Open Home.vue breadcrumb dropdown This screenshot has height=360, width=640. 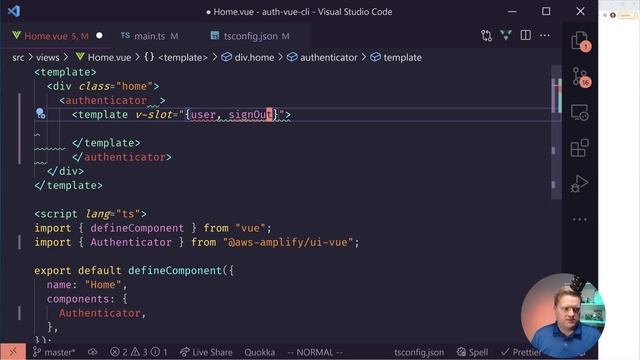104,58
